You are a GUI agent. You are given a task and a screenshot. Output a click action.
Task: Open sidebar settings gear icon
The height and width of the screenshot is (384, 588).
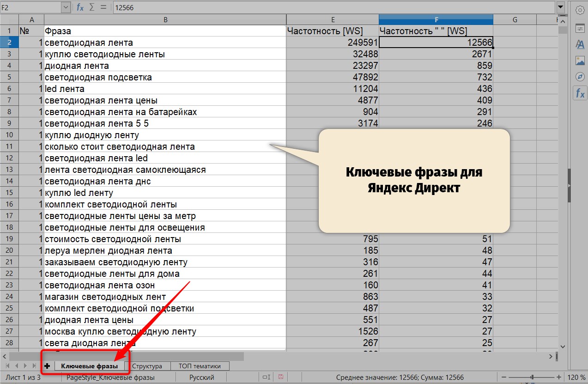pyautogui.click(x=580, y=10)
